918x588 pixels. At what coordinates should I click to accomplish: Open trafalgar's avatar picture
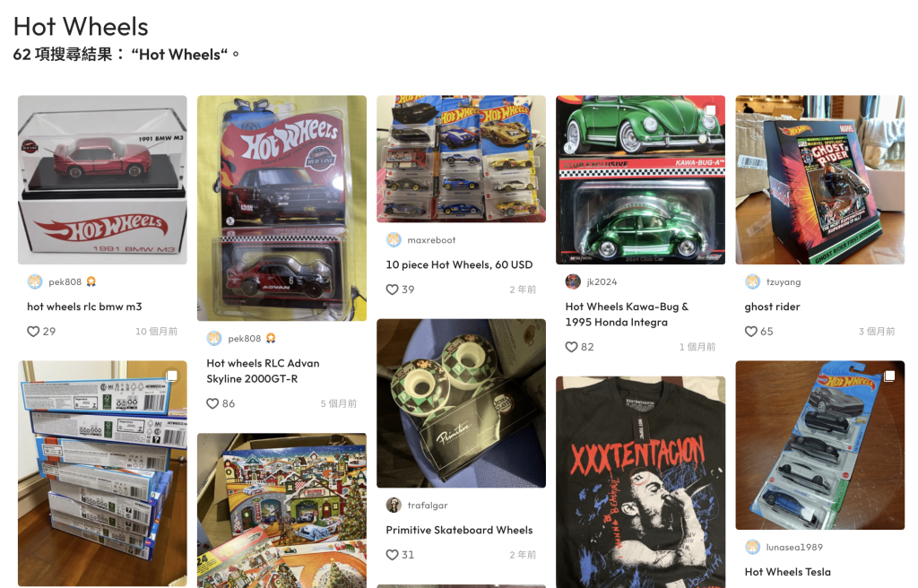[x=394, y=505]
